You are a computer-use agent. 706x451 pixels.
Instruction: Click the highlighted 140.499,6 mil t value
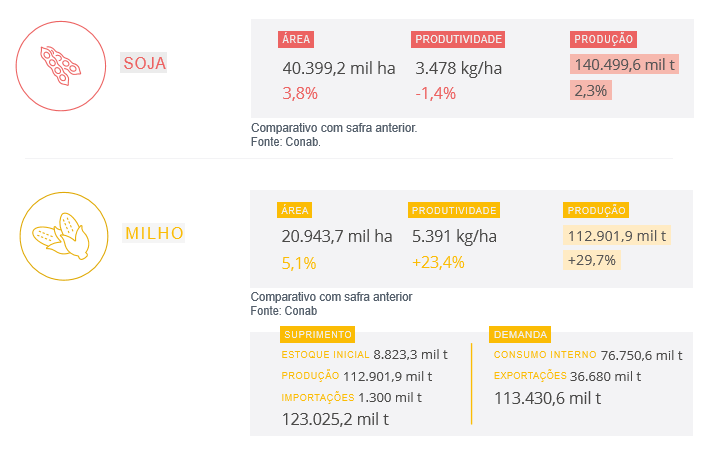[624, 65]
